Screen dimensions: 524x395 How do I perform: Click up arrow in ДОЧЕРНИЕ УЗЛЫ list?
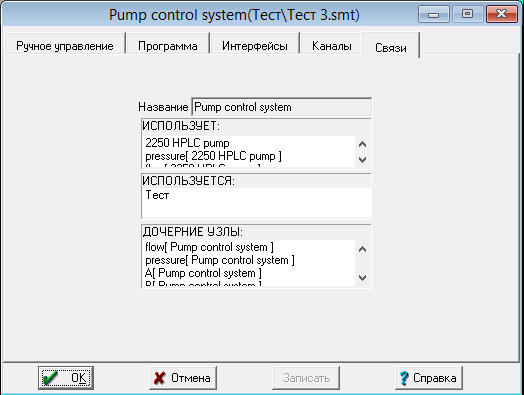(363, 249)
